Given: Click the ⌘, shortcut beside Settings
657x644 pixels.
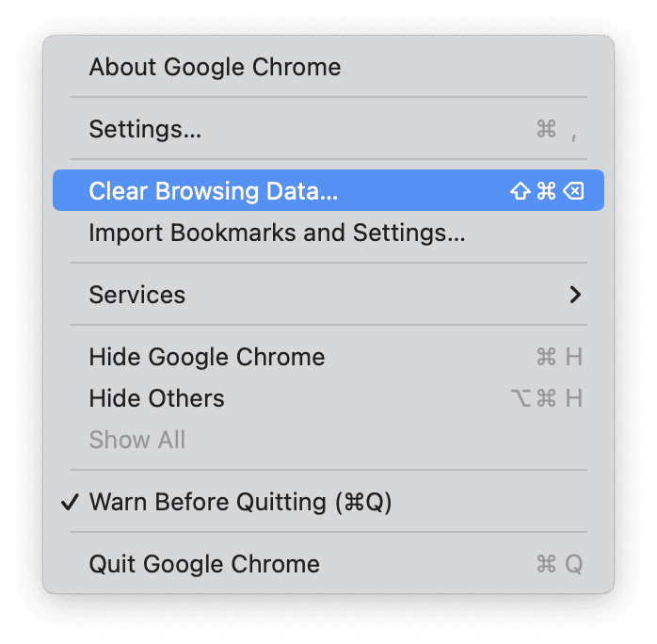Looking at the screenshot, I should pos(556,130).
